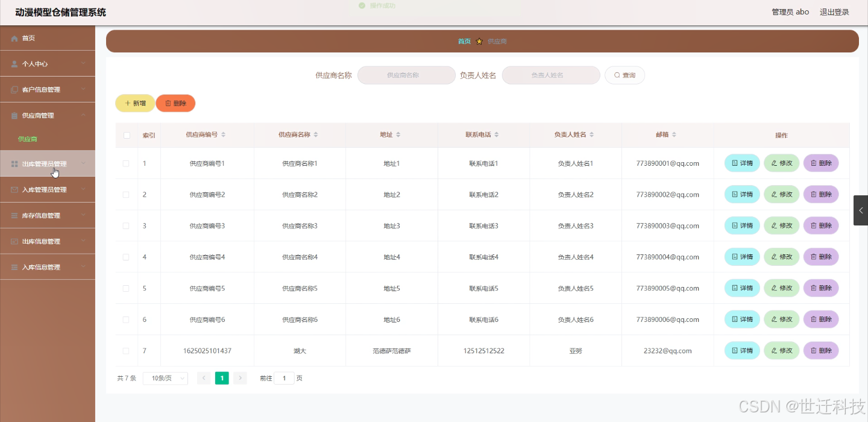
Task: Click 删除 for 供应商名称6 row
Action: (x=821, y=319)
